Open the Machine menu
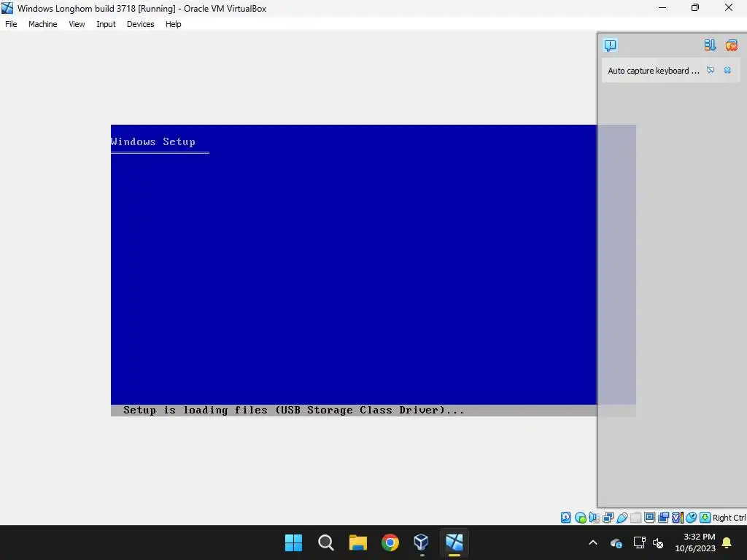The image size is (747, 560). pyautogui.click(x=42, y=24)
